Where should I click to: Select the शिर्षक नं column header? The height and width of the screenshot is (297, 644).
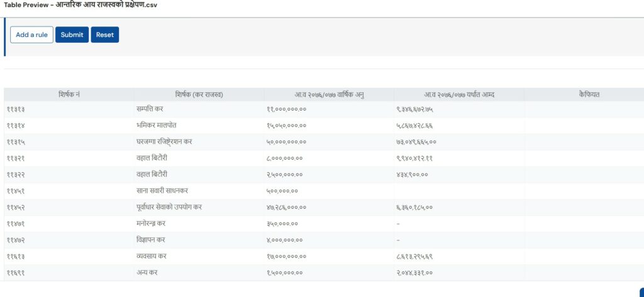coord(69,95)
